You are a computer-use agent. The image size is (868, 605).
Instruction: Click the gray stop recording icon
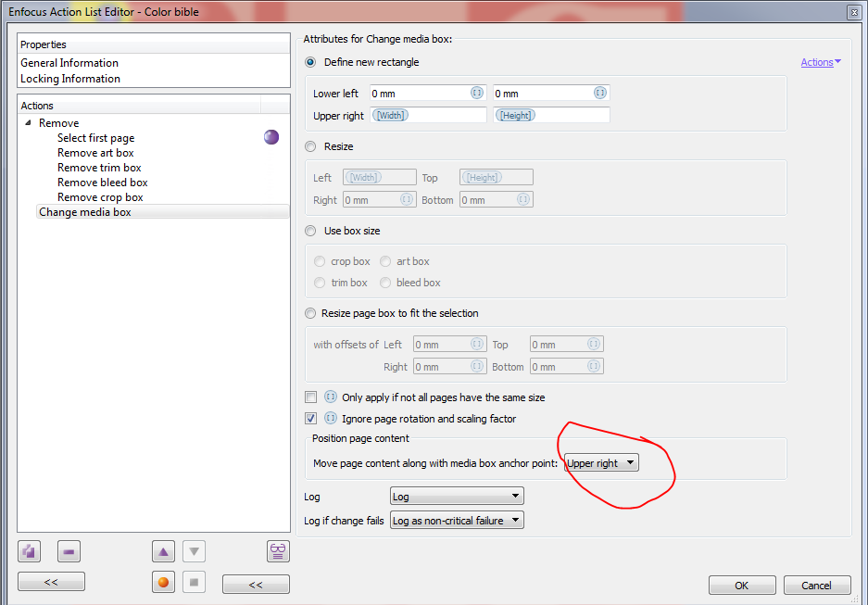point(194,582)
